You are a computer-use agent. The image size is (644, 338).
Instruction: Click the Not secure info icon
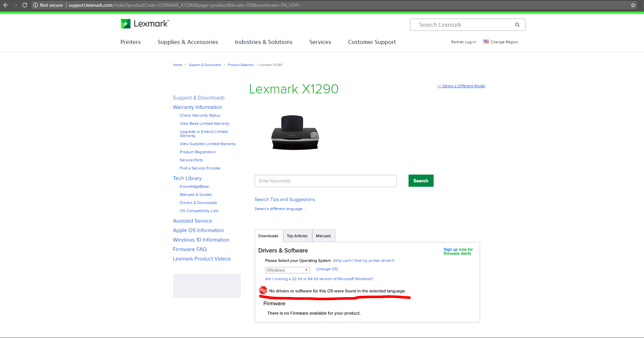tap(36, 5)
